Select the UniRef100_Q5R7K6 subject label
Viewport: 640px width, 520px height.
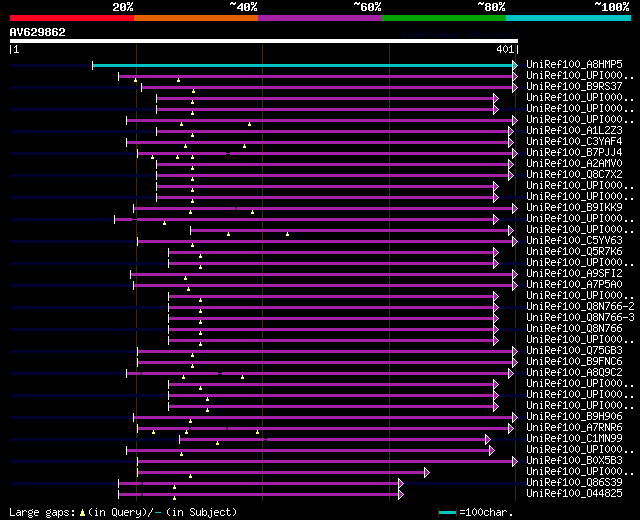point(574,251)
